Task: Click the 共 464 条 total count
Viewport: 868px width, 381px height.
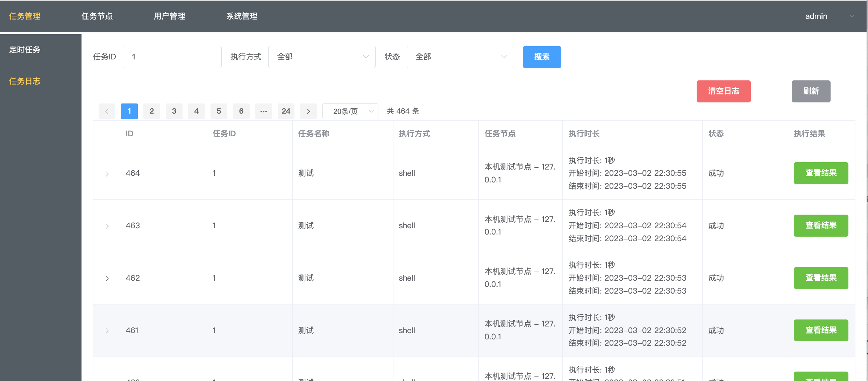Action: coord(403,111)
